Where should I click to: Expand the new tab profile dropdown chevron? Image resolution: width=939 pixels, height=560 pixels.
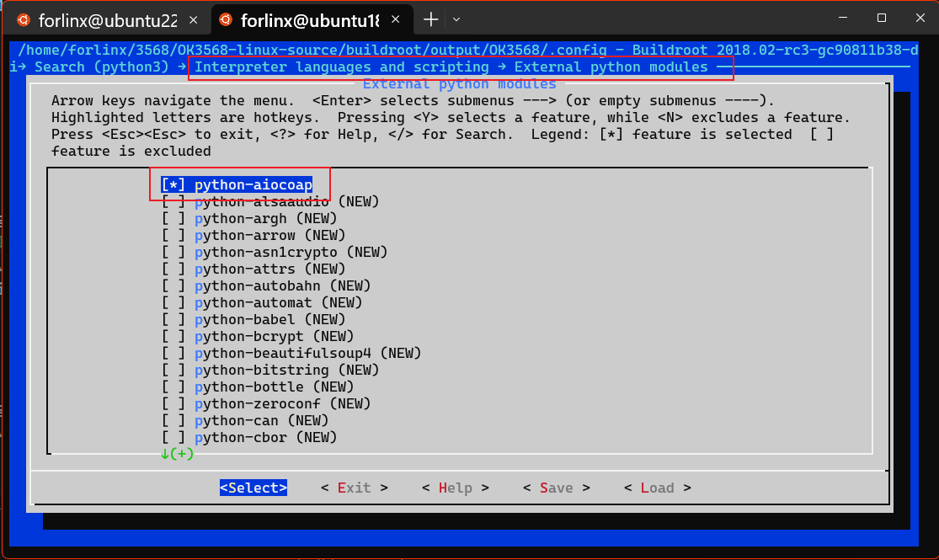[x=456, y=19]
